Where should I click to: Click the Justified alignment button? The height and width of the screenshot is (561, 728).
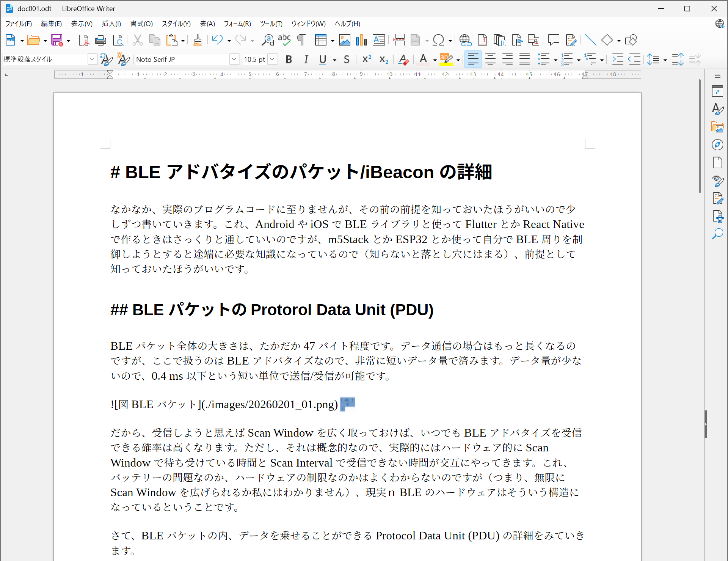[524, 60]
